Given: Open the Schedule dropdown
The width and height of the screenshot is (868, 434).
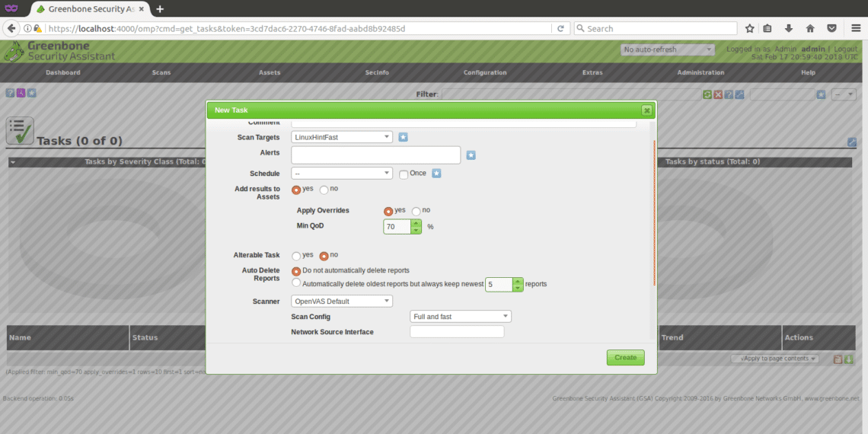Looking at the screenshot, I should pos(342,174).
